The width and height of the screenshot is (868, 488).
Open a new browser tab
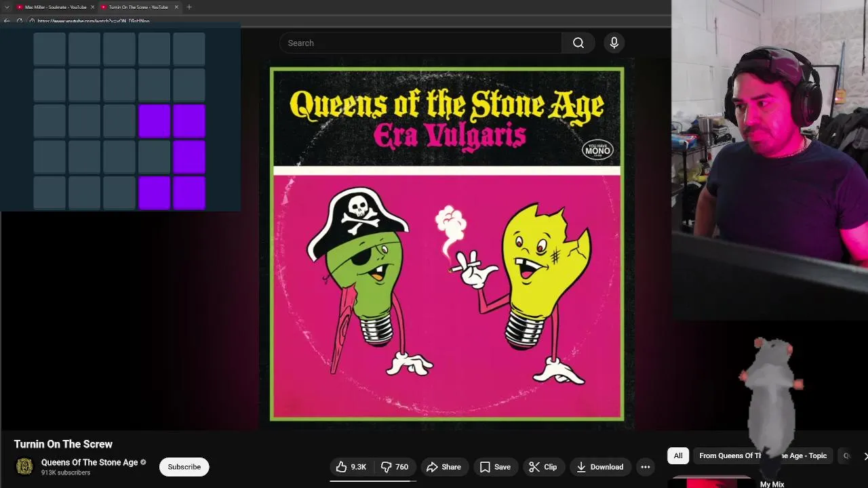(x=189, y=7)
